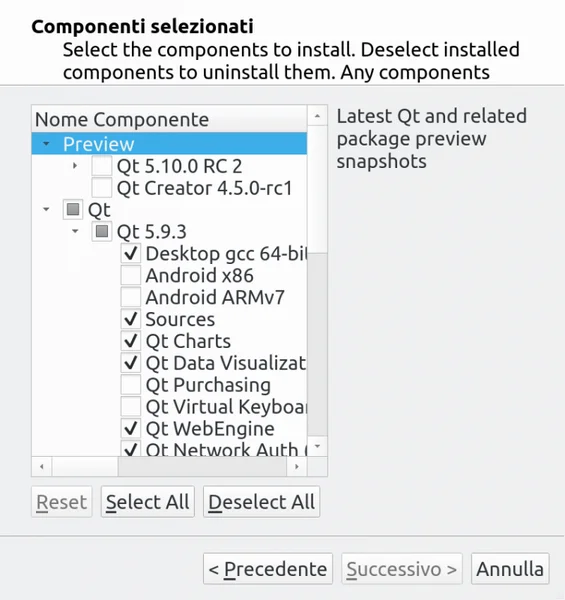Click the horizontal scrollbar right arrow

[x=296, y=466]
